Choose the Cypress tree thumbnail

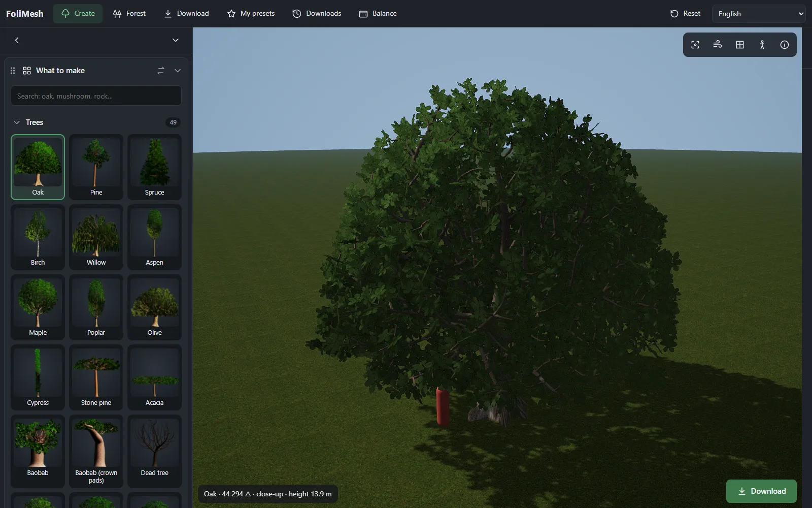coord(38,377)
